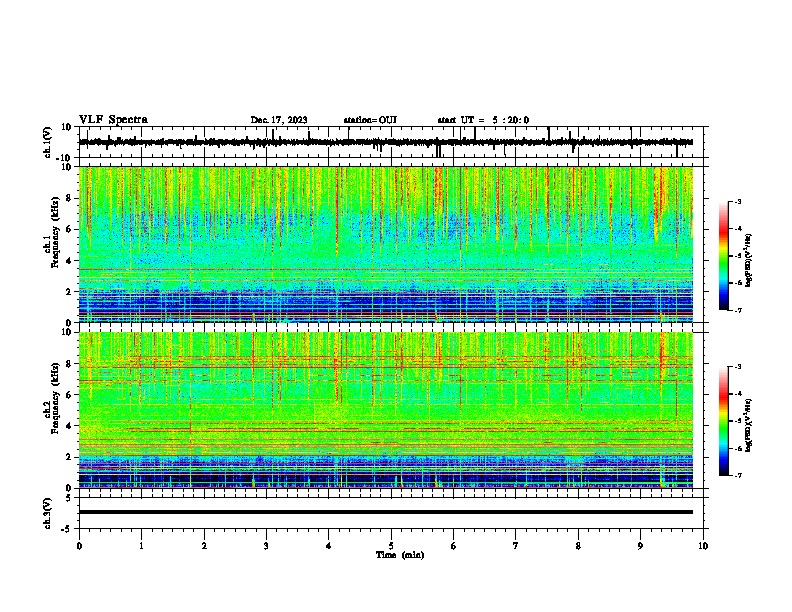The width and height of the screenshot is (792, 612).
Task: Click the '-3' label on ch.1 color scale
Action: (737, 201)
